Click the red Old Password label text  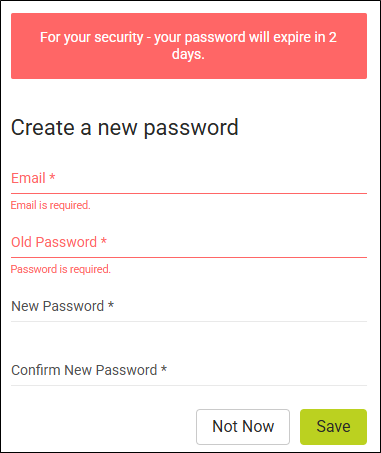(54, 242)
